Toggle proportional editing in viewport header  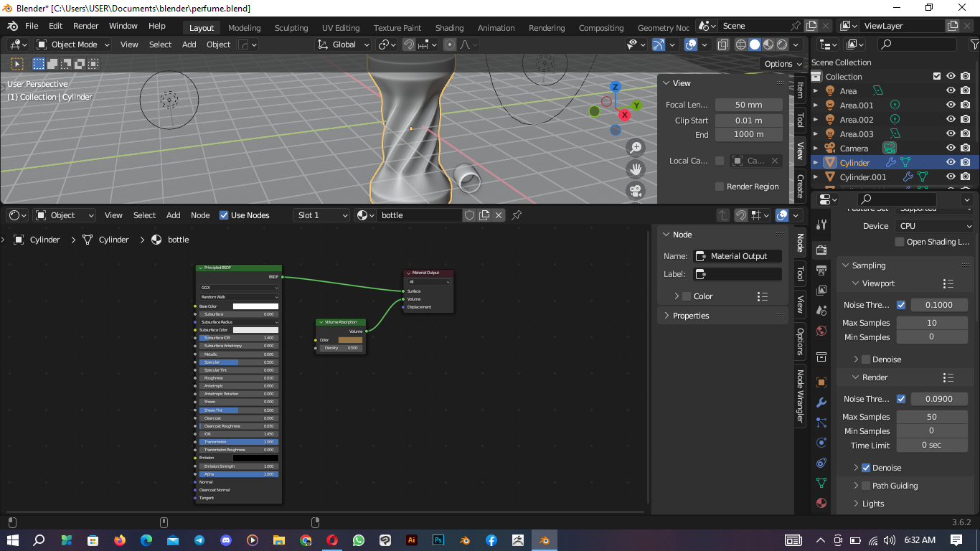tap(450, 44)
